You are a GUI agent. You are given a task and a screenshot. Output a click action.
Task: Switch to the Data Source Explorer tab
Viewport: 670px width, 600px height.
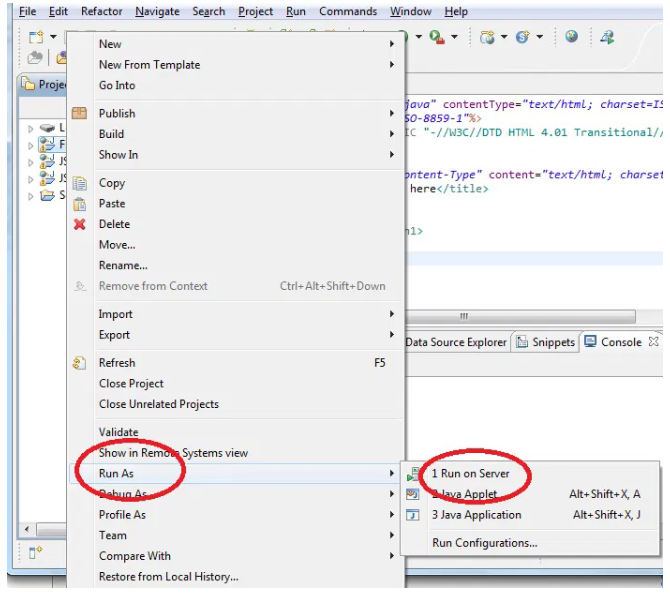455,342
